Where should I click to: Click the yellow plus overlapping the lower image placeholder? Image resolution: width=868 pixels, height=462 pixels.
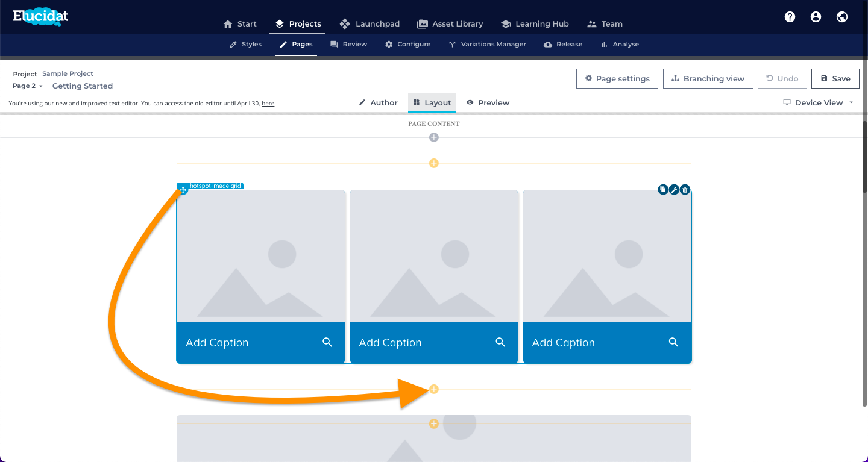434,424
